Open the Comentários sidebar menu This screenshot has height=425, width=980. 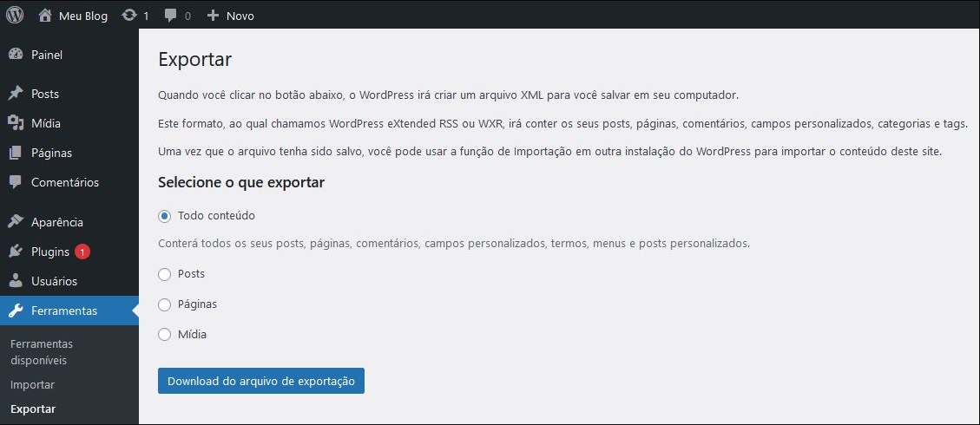(69, 183)
